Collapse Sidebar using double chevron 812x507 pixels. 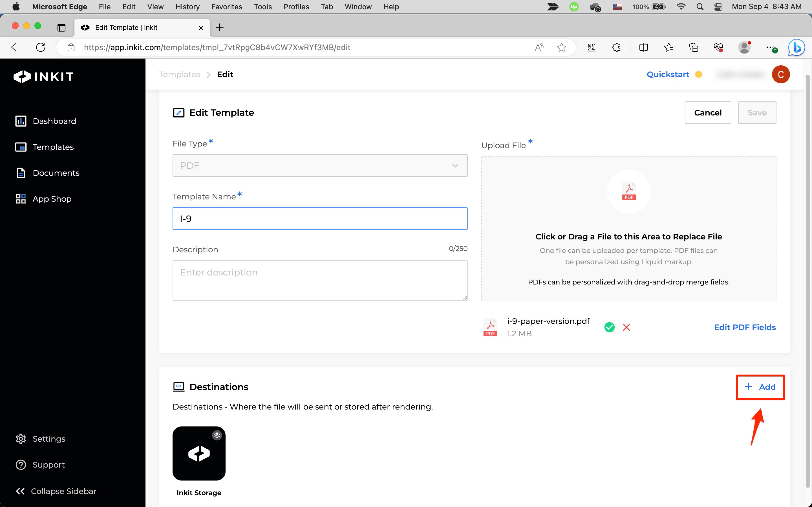pyautogui.click(x=21, y=491)
